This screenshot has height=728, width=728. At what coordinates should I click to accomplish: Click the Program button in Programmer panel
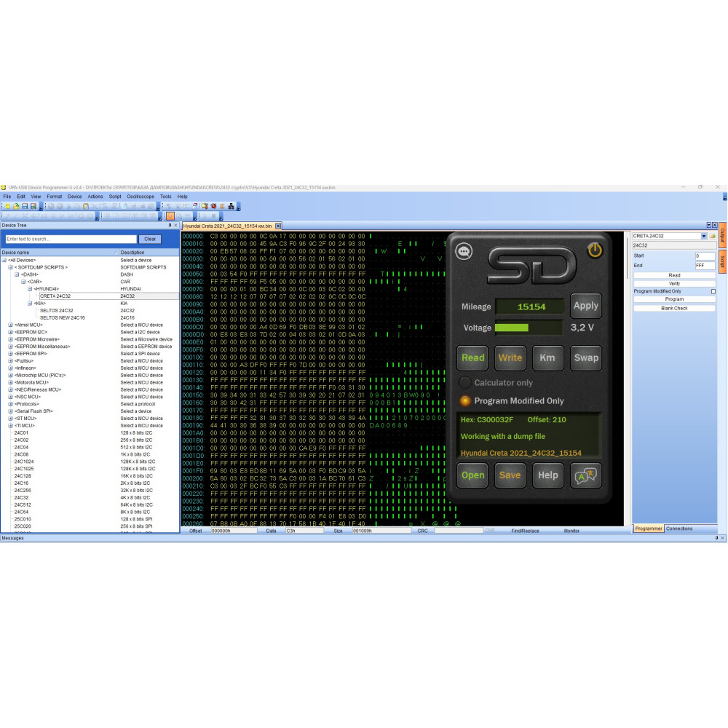pyautogui.click(x=674, y=299)
